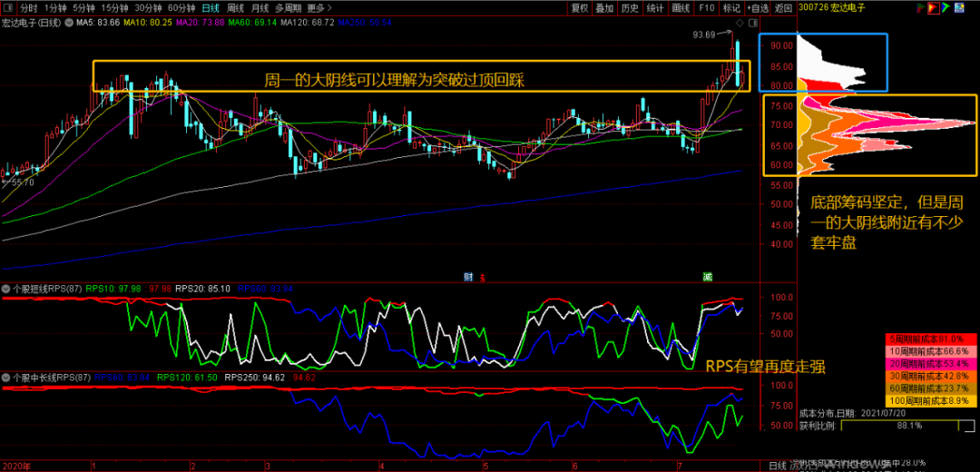Image resolution: width=980 pixels, height=472 pixels.
Task: Click the panel toggle icon at top-left
Action: [8, 8]
